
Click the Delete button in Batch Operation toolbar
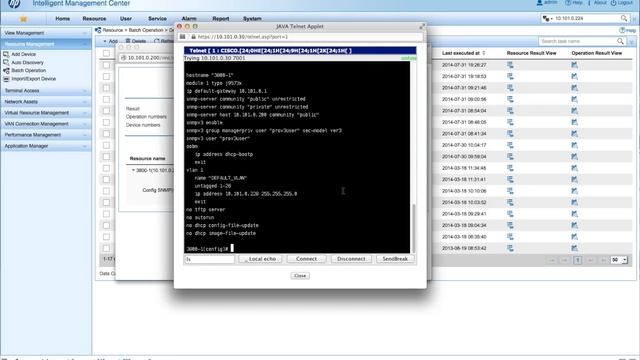pos(136,41)
